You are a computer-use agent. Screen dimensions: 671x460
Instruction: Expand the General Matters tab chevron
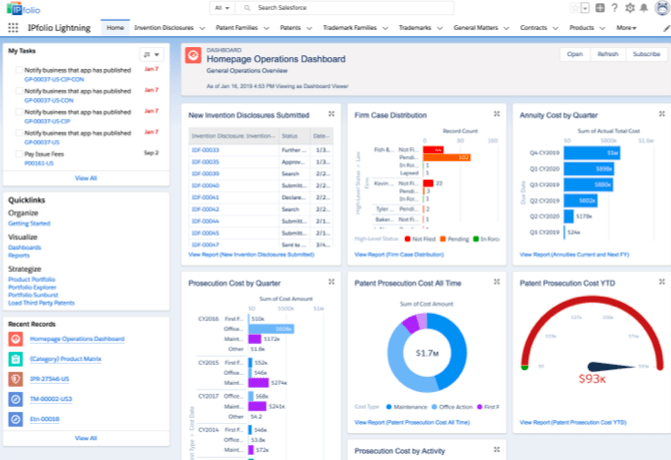pos(506,28)
